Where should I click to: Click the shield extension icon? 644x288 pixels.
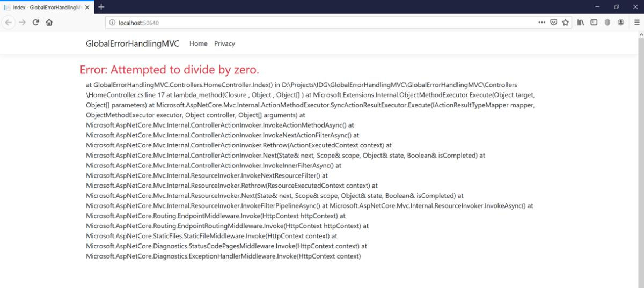tap(608, 23)
